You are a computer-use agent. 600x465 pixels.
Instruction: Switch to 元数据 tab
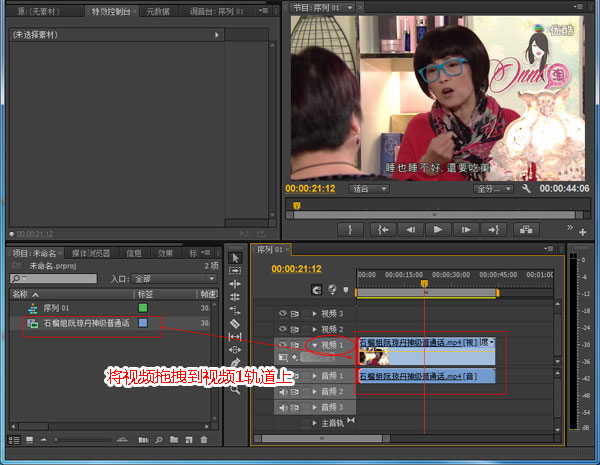(158, 11)
